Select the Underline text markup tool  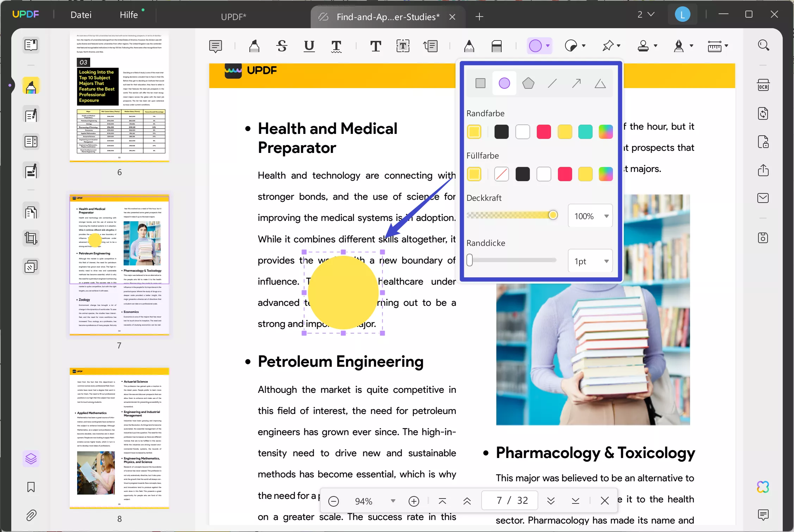pyautogui.click(x=309, y=46)
